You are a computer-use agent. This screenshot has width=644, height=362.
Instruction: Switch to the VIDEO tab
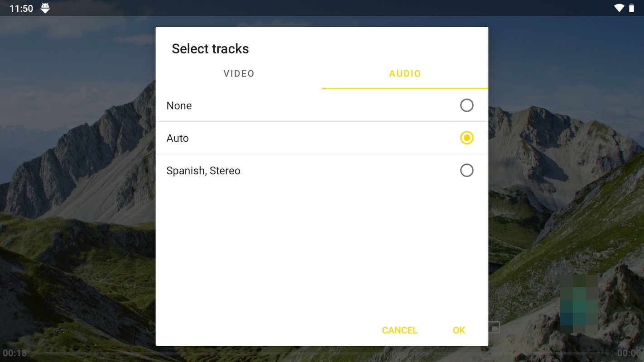tap(239, 74)
